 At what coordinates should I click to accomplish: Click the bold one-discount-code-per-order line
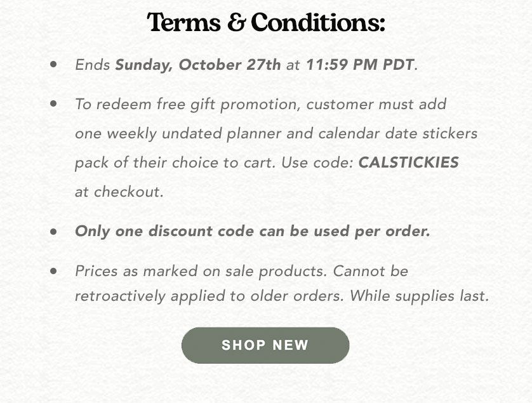[x=253, y=232]
